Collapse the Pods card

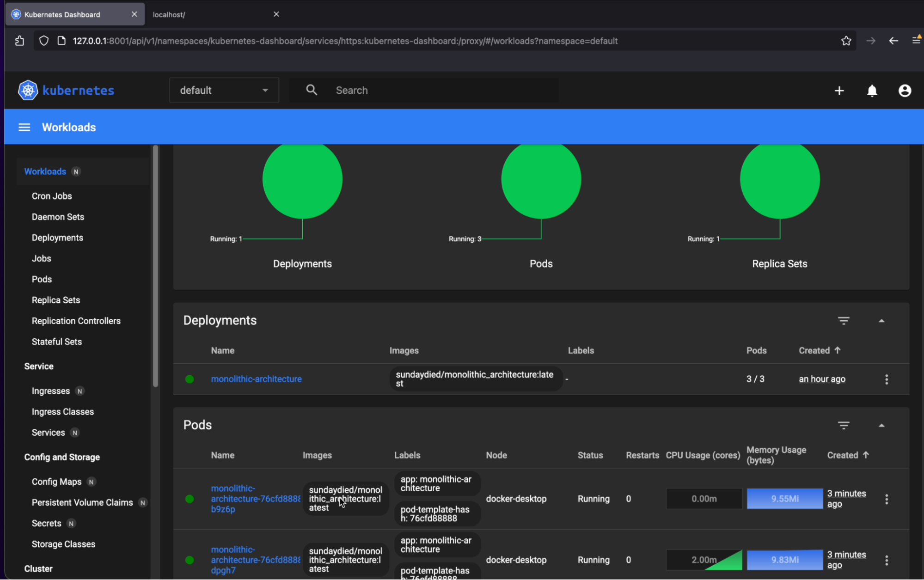[881, 425]
